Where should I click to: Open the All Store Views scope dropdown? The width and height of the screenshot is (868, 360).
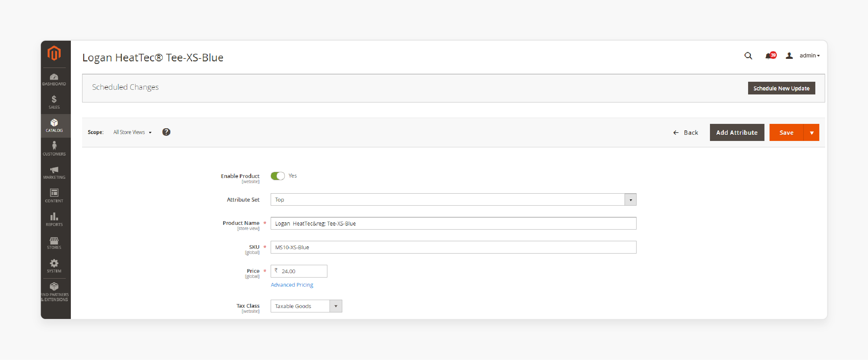(x=132, y=132)
